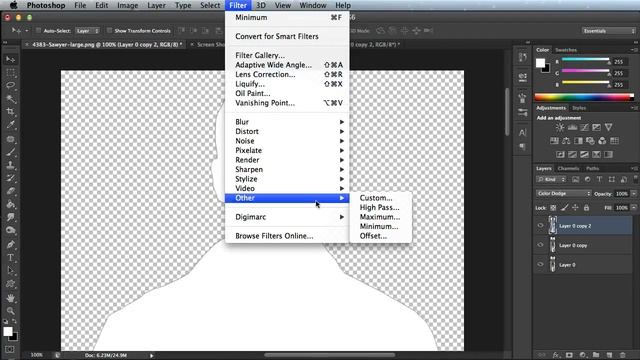Open the layer Kind filter dropdown
This screenshot has height=360, width=640.
(x=551, y=179)
